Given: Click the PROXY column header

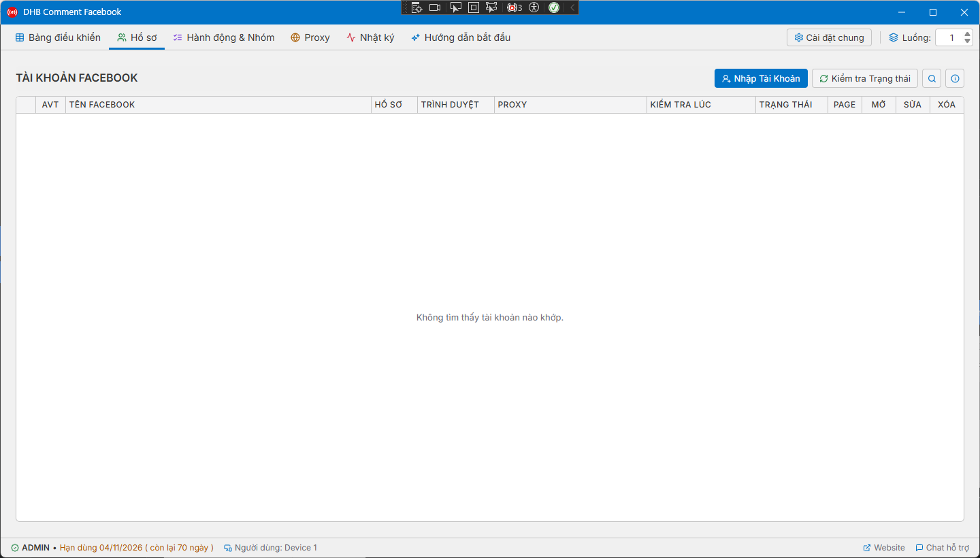Looking at the screenshot, I should pyautogui.click(x=570, y=105).
